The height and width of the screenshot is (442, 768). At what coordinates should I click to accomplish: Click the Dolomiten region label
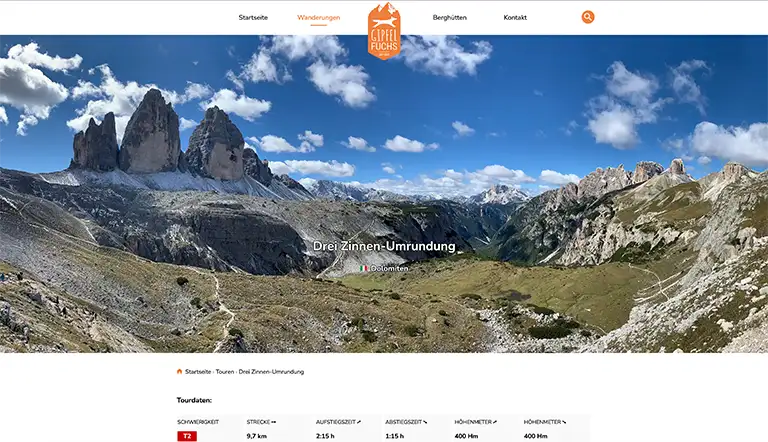[390, 268]
